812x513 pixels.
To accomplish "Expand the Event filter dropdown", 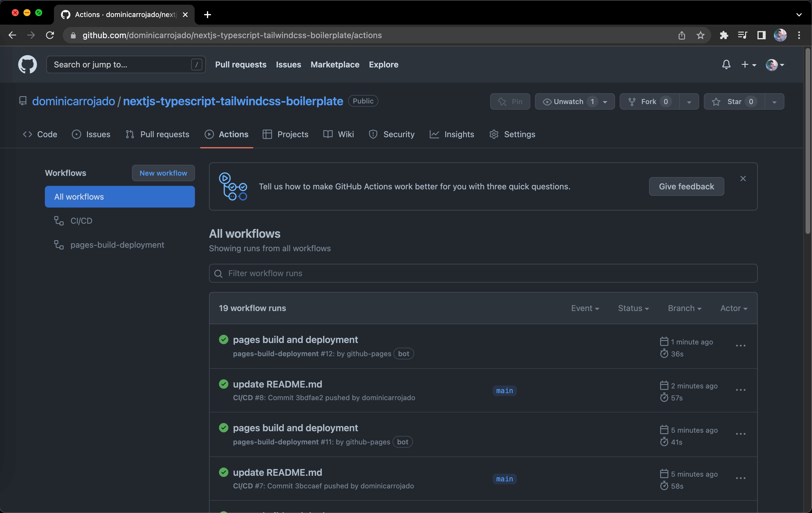I will [585, 307].
